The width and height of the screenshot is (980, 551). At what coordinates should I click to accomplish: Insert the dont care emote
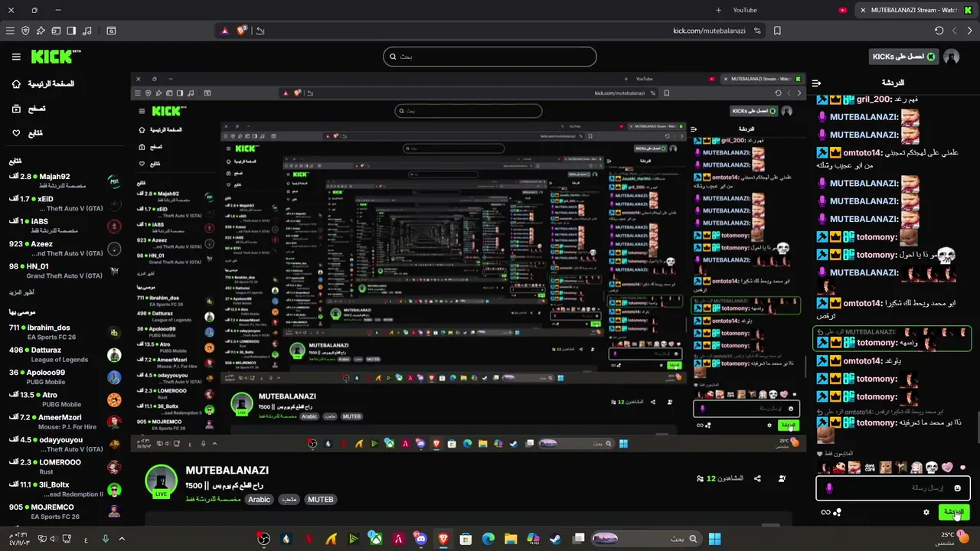point(870,467)
